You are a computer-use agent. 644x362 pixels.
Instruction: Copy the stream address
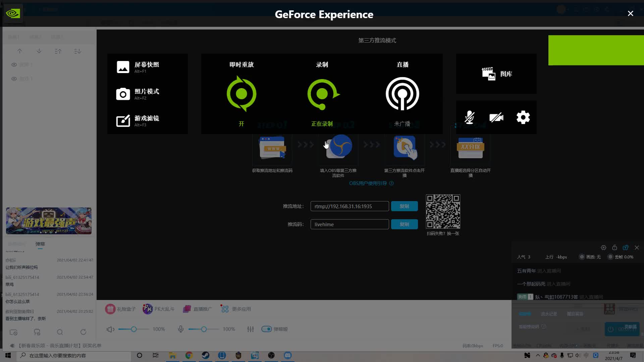(x=404, y=206)
